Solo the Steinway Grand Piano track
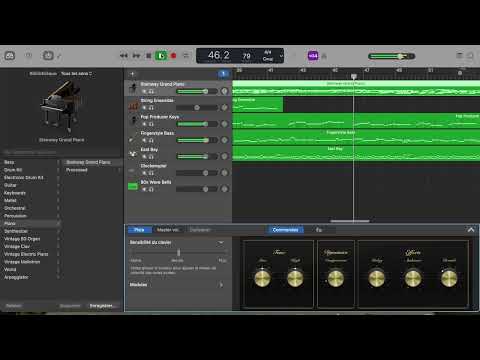Screen dimensions: 480x360 [151, 91]
